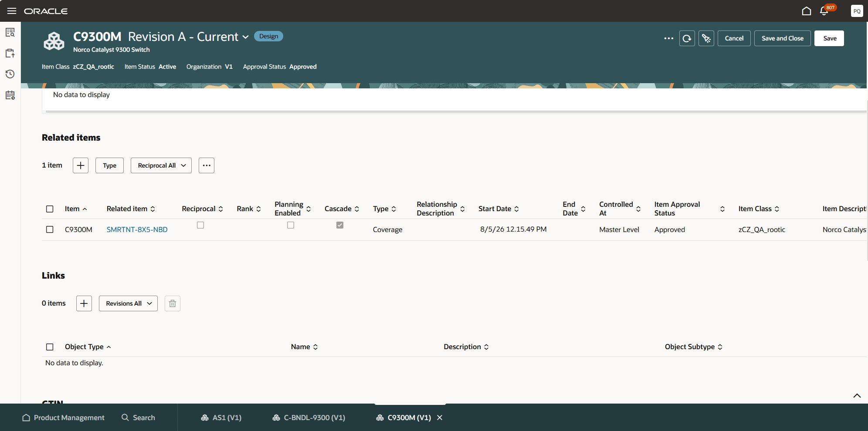This screenshot has width=868, height=431.
Task: Click the Save button
Action: tap(829, 38)
